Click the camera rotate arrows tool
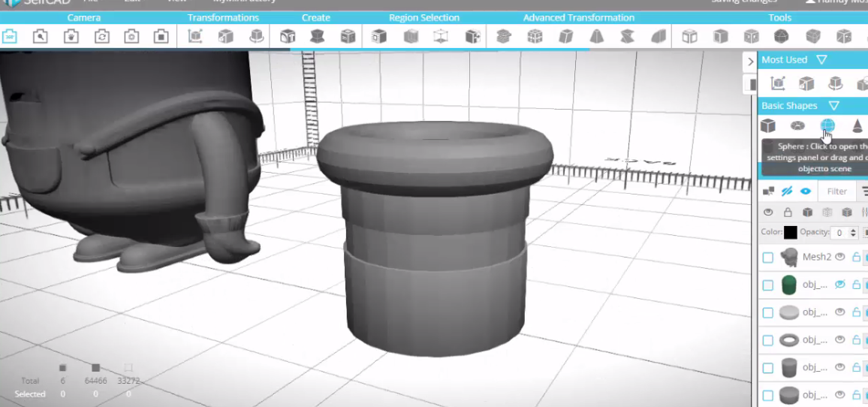Image resolution: width=868 pixels, height=407 pixels. 101,37
